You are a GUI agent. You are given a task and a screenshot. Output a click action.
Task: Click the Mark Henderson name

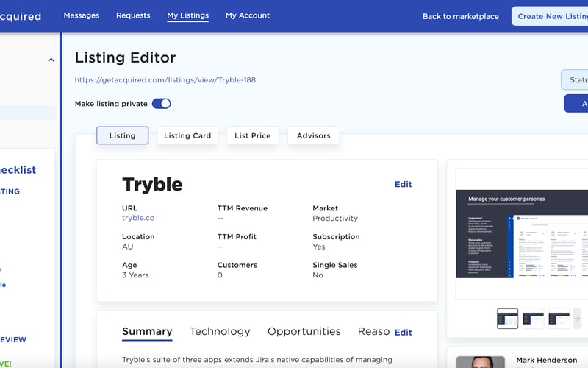[x=546, y=361]
